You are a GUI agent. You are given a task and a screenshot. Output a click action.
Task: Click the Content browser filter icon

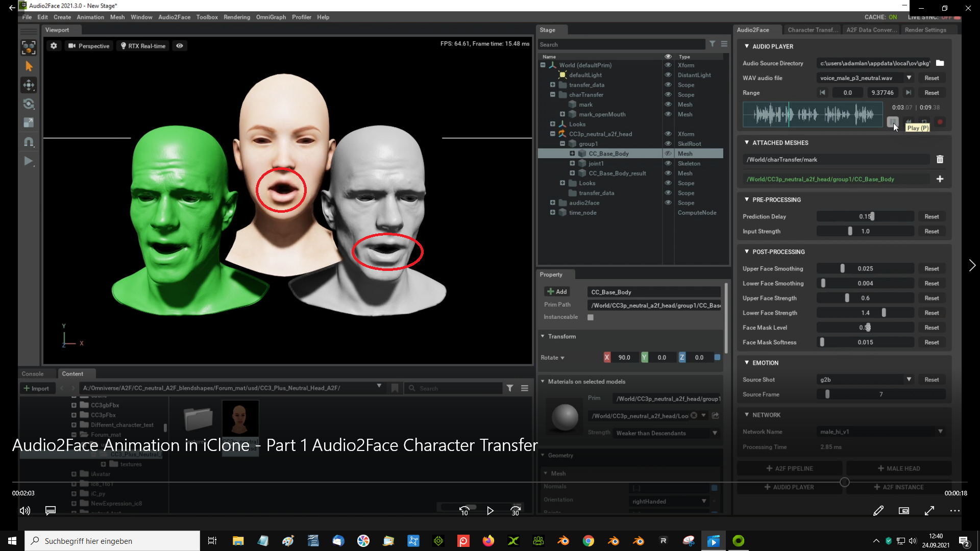510,388
